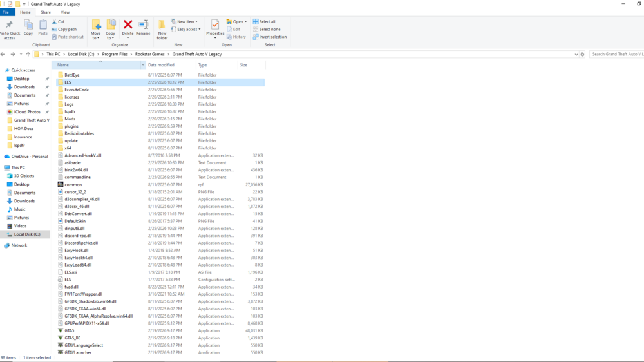Open OneDrive - Personal in sidebar
644x362 pixels.
[30, 157]
